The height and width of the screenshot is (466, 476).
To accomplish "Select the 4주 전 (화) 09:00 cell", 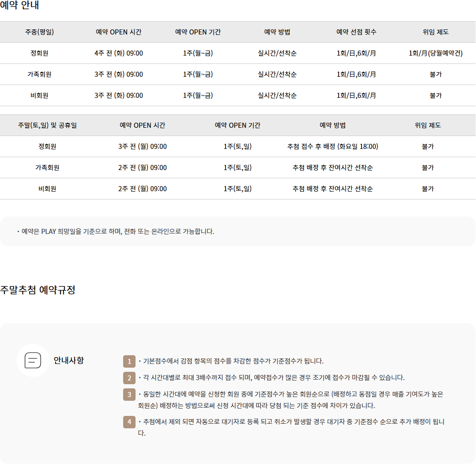I will [119, 53].
